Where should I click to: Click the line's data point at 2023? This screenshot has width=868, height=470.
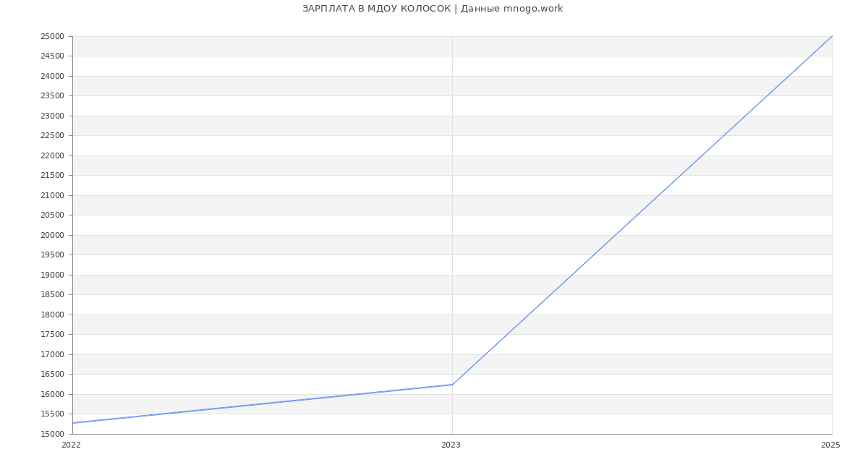pyautogui.click(x=452, y=385)
